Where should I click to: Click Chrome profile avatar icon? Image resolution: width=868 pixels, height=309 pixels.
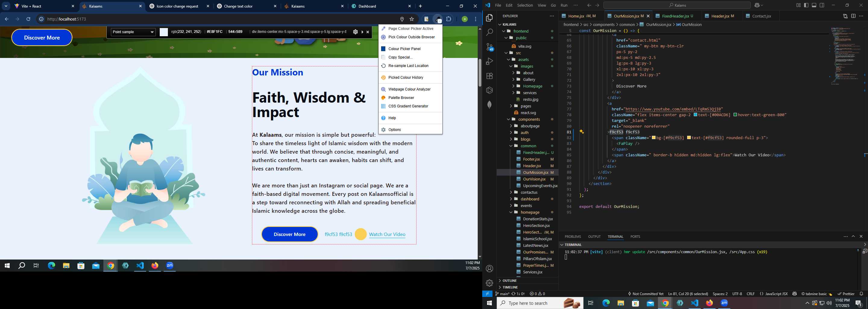point(465,19)
